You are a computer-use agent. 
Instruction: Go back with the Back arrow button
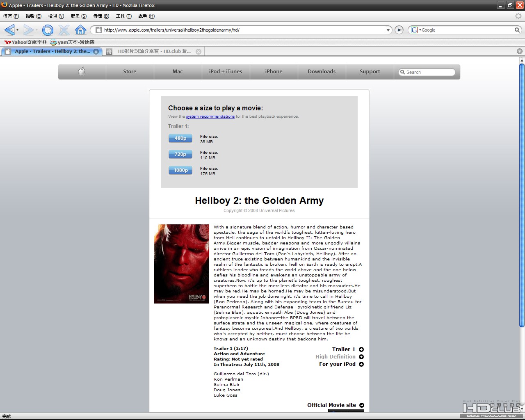pyautogui.click(x=9, y=30)
